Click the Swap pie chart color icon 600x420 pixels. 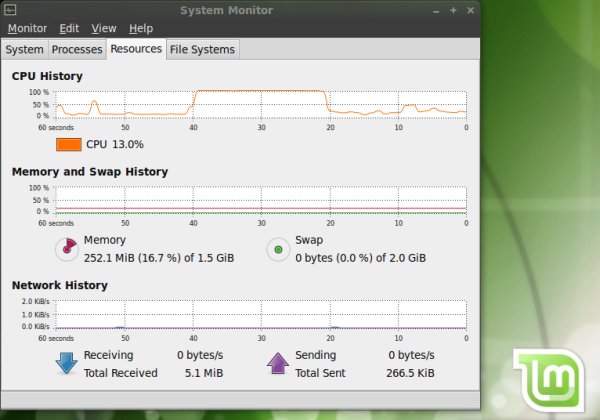pyautogui.click(x=276, y=248)
